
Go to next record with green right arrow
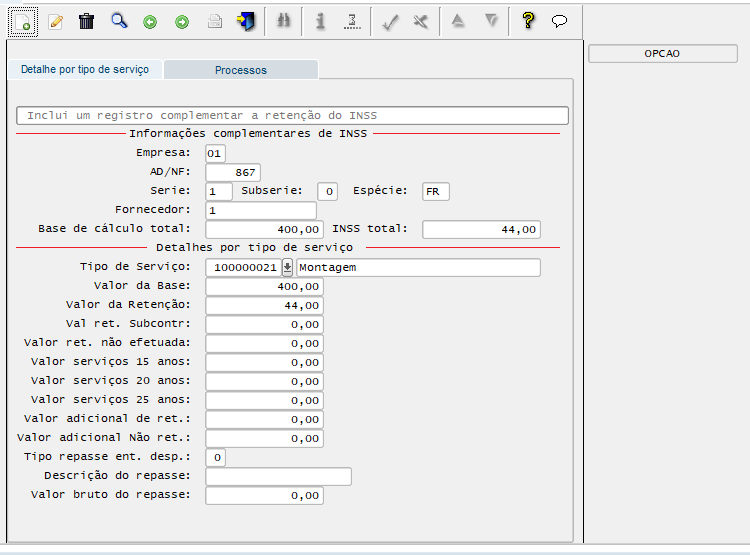tap(182, 22)
